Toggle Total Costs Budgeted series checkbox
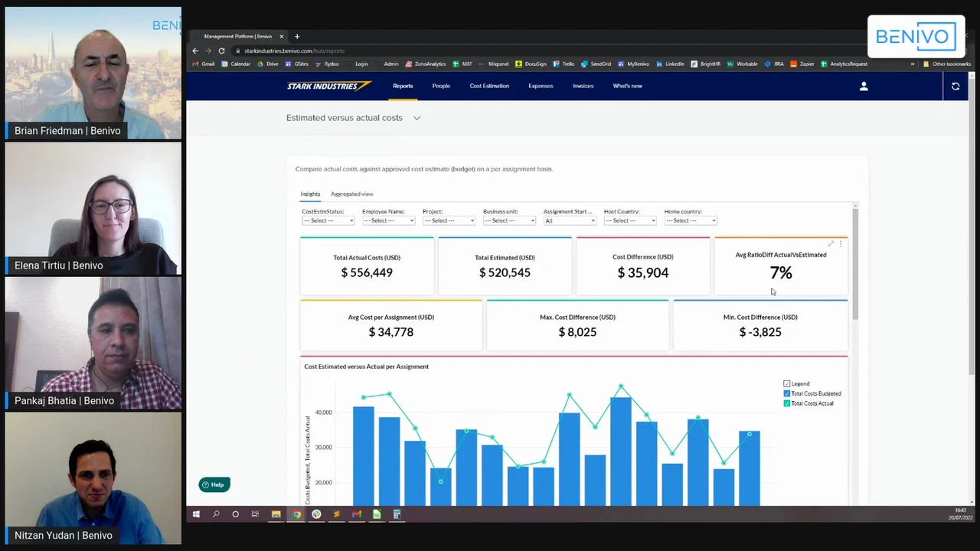 pos(786,393)
